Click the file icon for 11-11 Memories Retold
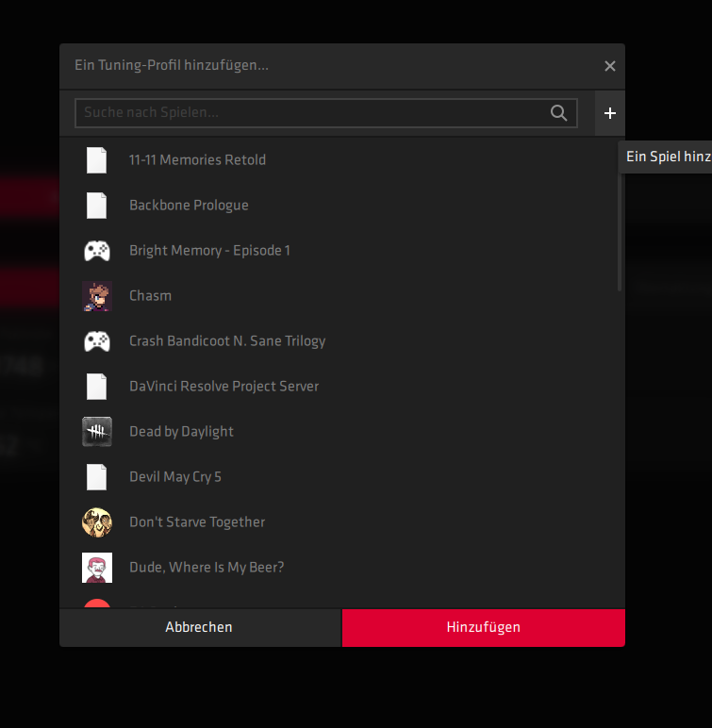Screen dimensions: 712x728 (x=96, y=160)
